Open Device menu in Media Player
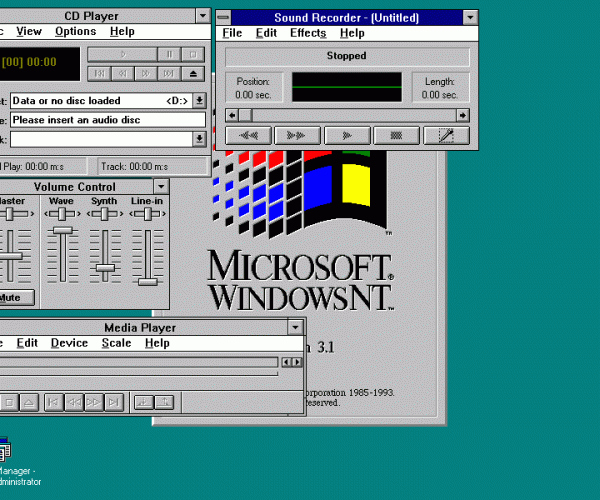 click(x=69, y=343)
